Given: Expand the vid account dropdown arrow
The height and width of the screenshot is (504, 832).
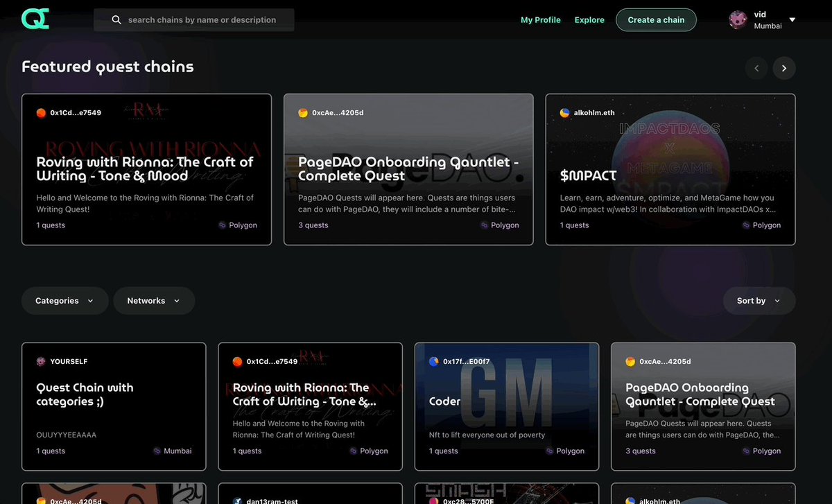Looking at the screenshot, I should click(792, 20).
